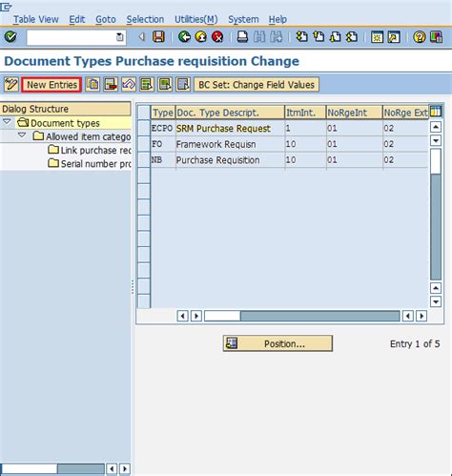This screenshot has width=452, height=476.
Task: Go to Next Page icon
Action: coord(335,37)
